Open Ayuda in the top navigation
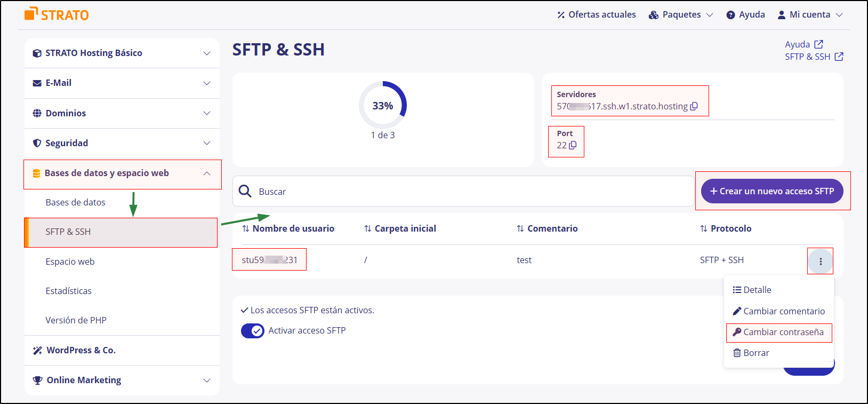 [x=745, y=14]
